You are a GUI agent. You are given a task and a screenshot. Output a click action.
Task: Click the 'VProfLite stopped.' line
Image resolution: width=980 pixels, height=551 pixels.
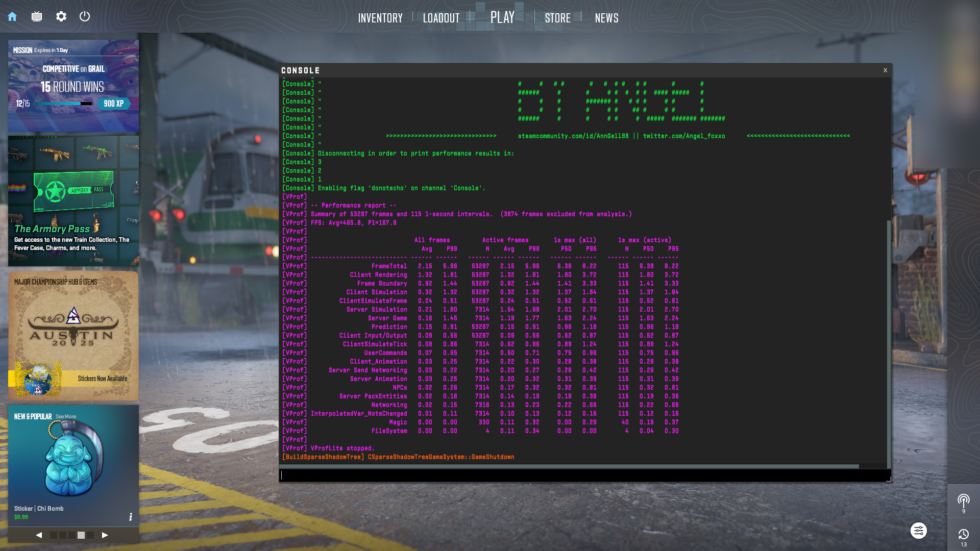coord(342,448)
